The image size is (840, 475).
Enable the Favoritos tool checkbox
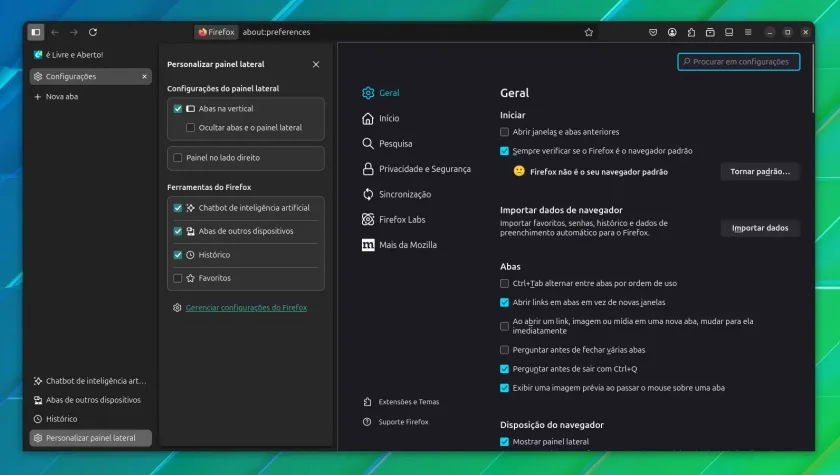tap(178, 278)
